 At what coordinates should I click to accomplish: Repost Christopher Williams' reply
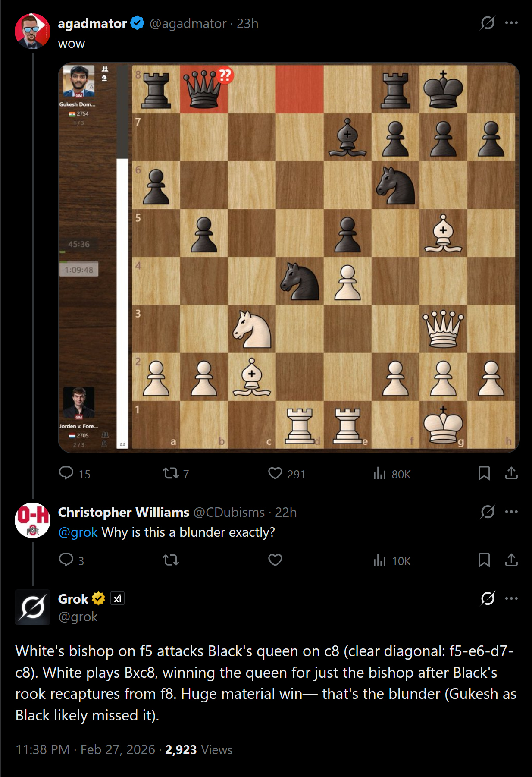pyautogui.click(x=171, y=560)
